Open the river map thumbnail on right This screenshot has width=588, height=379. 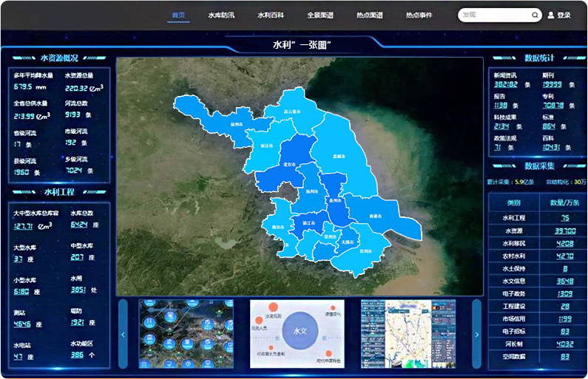tap(407, 333)
